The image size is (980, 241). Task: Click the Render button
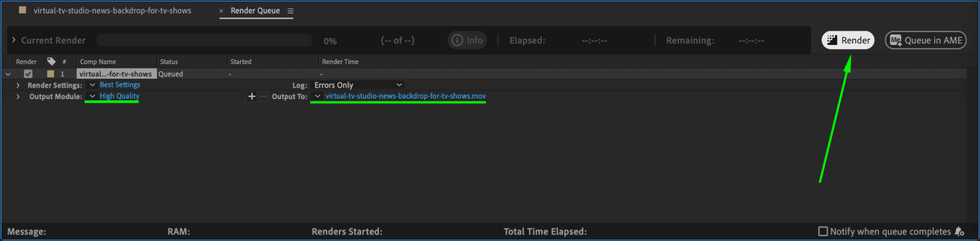848,40
